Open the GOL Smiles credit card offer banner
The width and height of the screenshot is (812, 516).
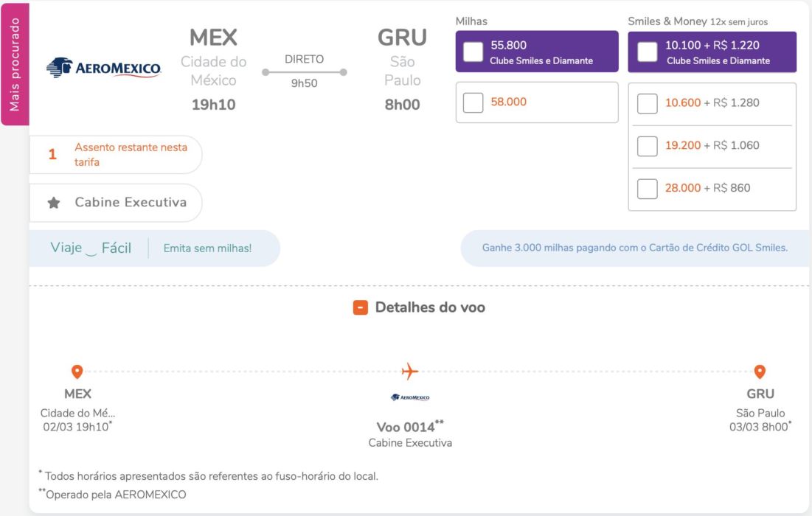click(635, 248)
